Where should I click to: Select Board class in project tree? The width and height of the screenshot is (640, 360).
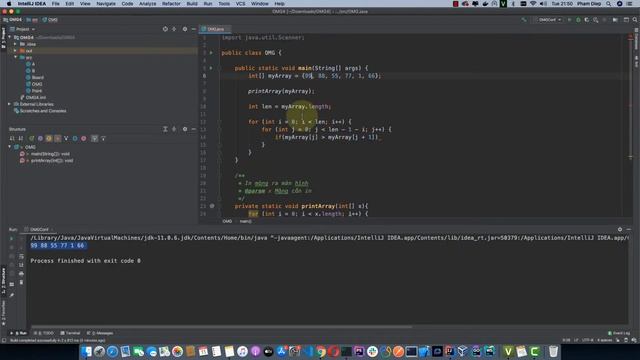[x=34, y=77]
